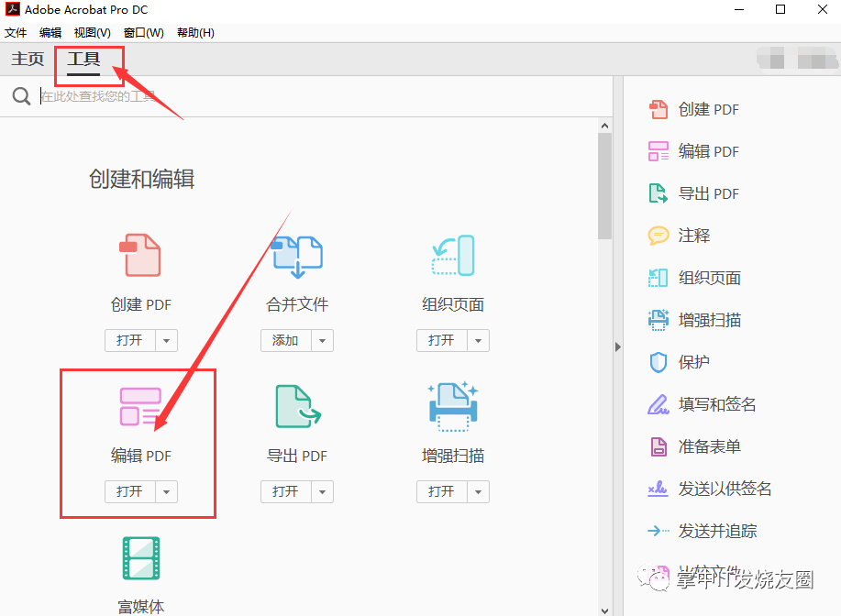
Task: Expand the dropdown arrow beside Create PDF's 打开 button
Action: pos(166,340)
